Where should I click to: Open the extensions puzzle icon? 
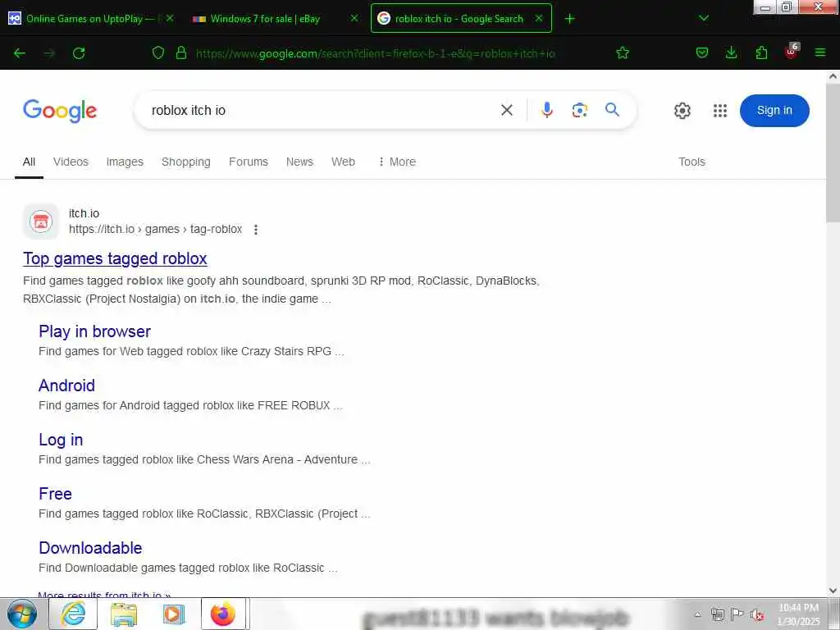[761, 52]
